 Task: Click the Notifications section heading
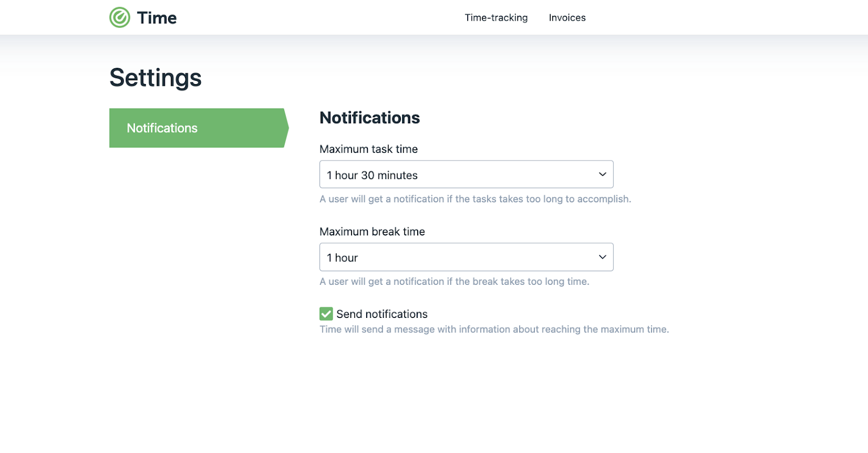tap(369, 118)
